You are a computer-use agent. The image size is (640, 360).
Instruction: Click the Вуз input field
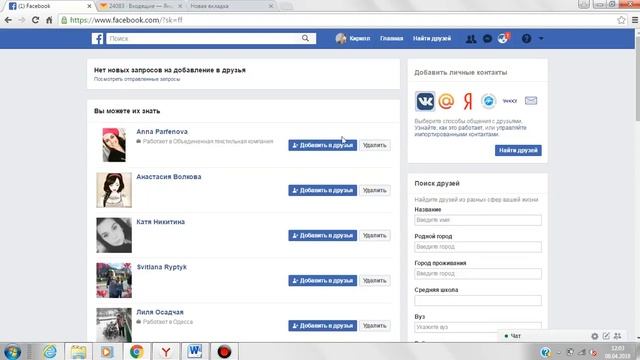point(478,327)
